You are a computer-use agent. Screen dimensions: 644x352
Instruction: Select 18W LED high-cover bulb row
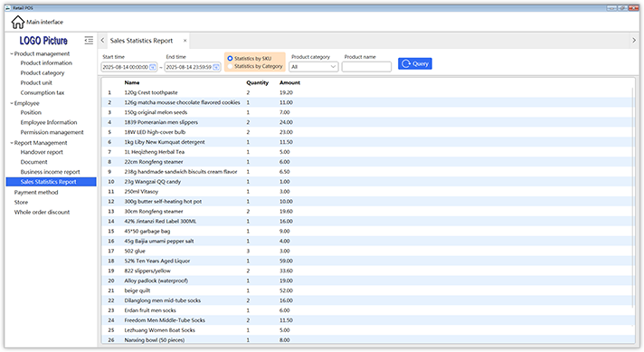pos(367,132)
